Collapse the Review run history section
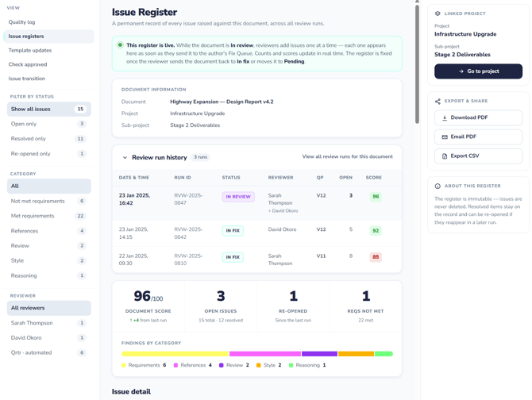 coord(125,158)
